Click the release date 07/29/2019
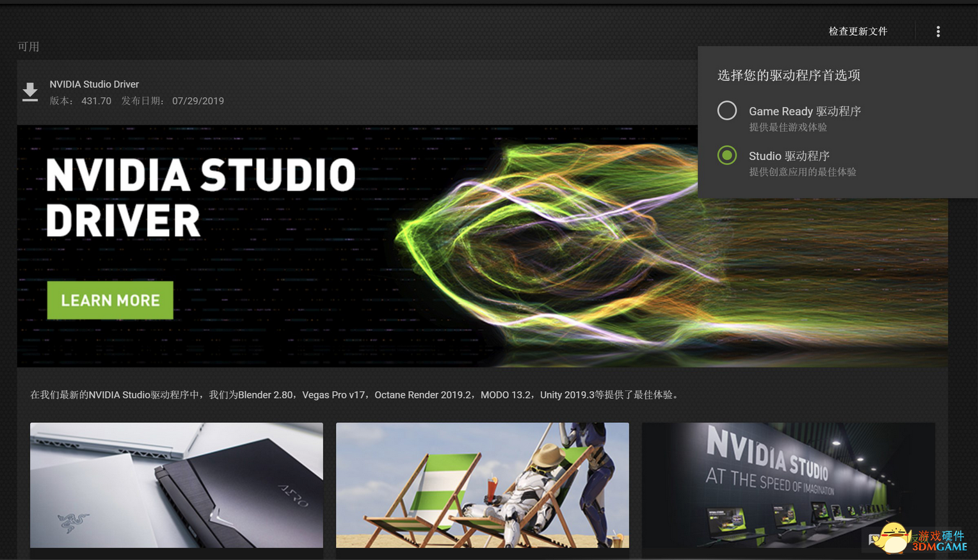 point(198,101)
